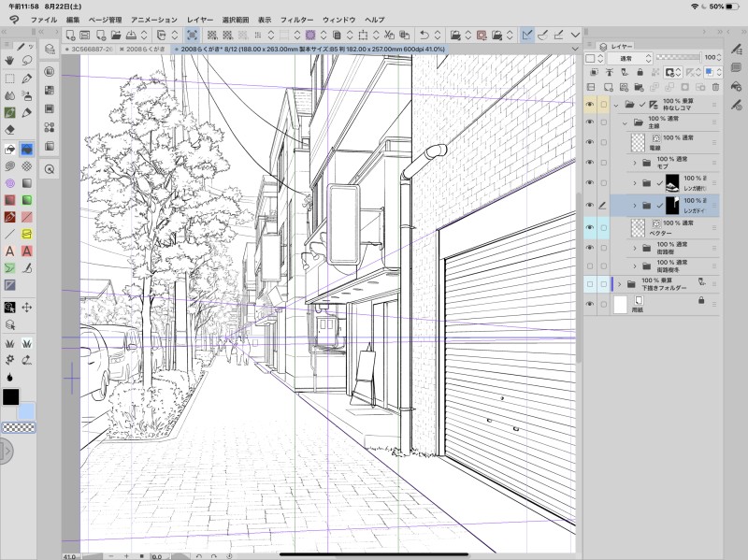
Task: Switch to the 3C566887 document tab
Action: tap(93, 48)
